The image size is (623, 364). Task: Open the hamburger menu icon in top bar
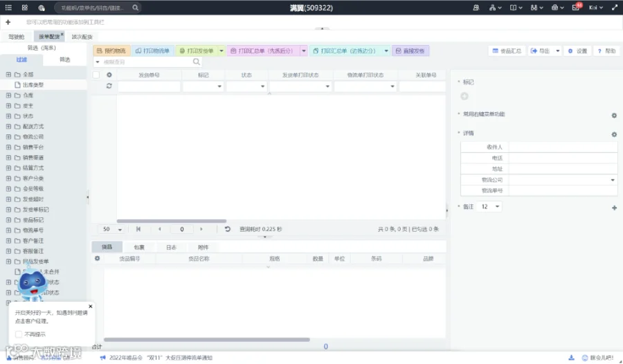pyautogui.click(x=8, y=8)
